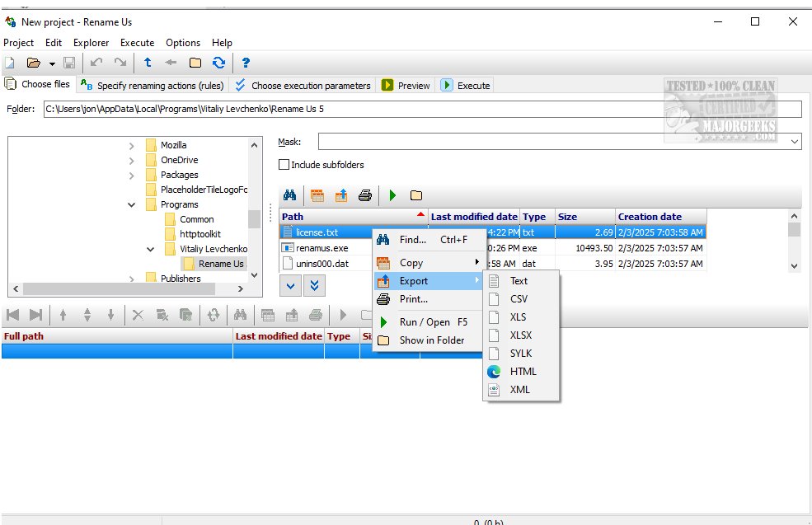Open Choose execution parameters tab
This screenshot has height=525, width=812.
point(303,86)
